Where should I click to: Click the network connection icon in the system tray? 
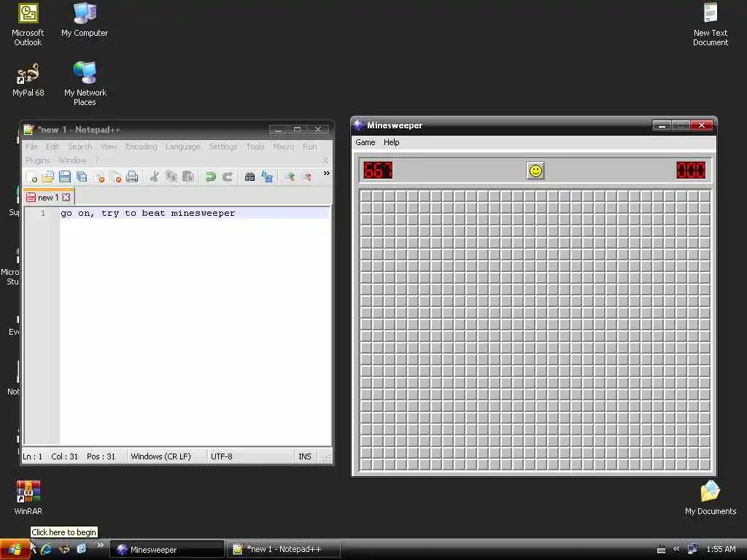click(693, 549)
